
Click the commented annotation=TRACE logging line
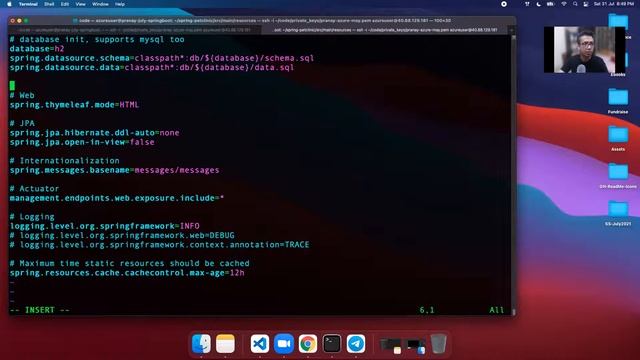159,244
